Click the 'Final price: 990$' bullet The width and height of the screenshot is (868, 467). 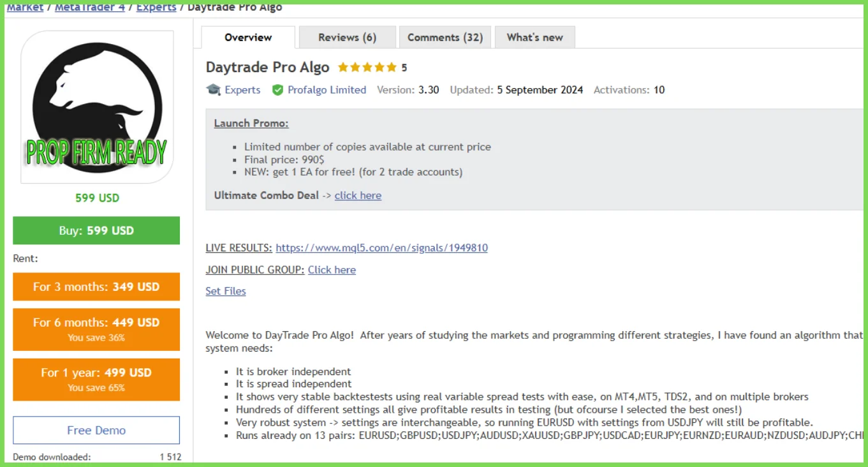[x=284, y=159]
